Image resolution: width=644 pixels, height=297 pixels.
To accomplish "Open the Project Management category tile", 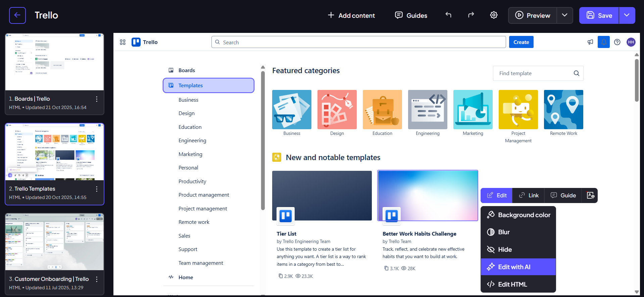I will (518, 109).
